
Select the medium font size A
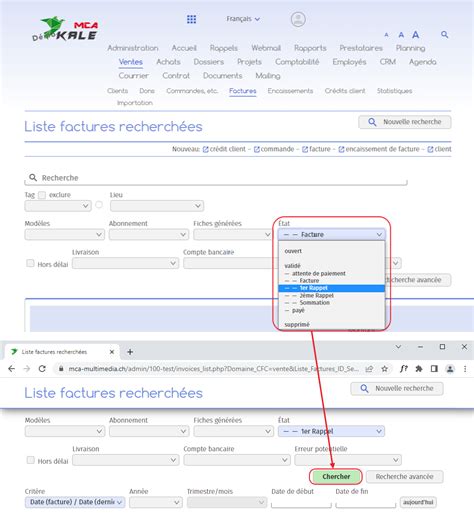click(401, 35)
